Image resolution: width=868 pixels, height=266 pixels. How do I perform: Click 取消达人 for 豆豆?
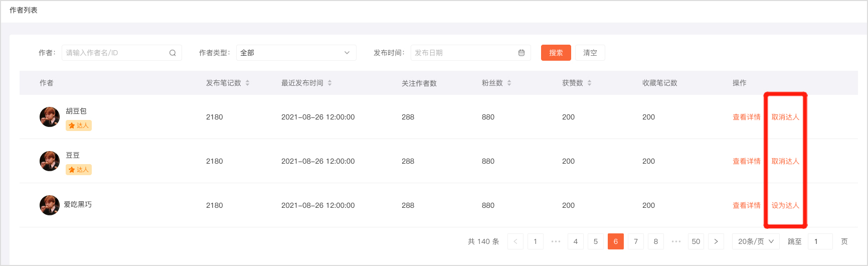pos(785,161)
